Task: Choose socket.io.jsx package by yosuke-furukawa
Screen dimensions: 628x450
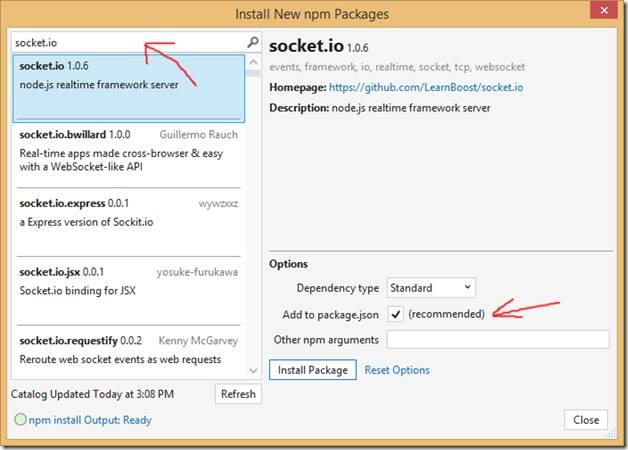Action: point(129,291)
